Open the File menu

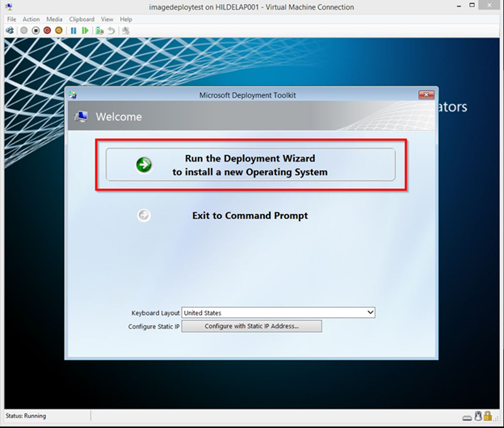coord(11,19)
